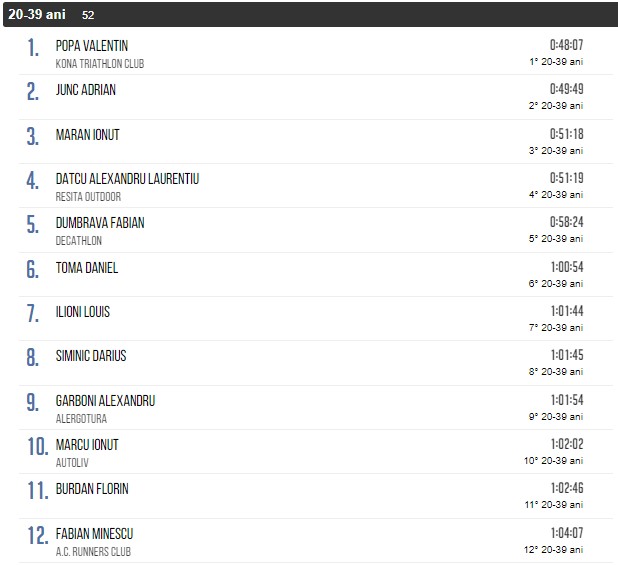The height and width of the screenshot is (565, 618).
Task: Click Datcu Alexandru Laurentiu's name
Action: point(127,179)
